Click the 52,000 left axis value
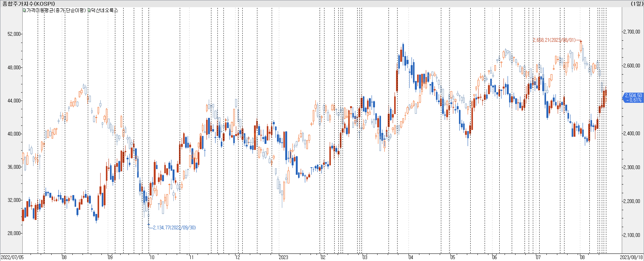Screen dimensions: 644x261 pos(14,34)
